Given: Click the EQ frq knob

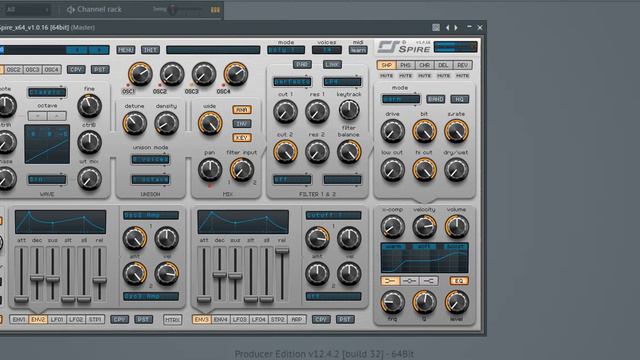Looking at the screenshot, I should pos(392,302).
